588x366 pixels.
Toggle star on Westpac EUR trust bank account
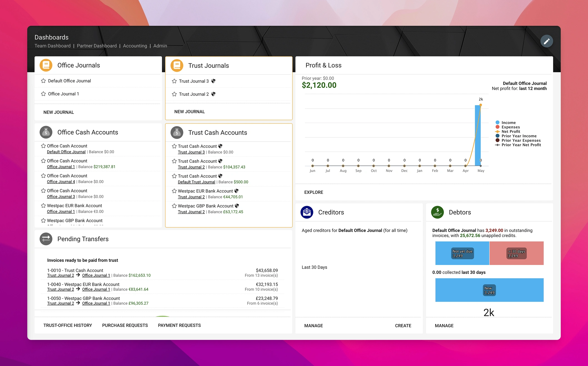tap(174, 191)
